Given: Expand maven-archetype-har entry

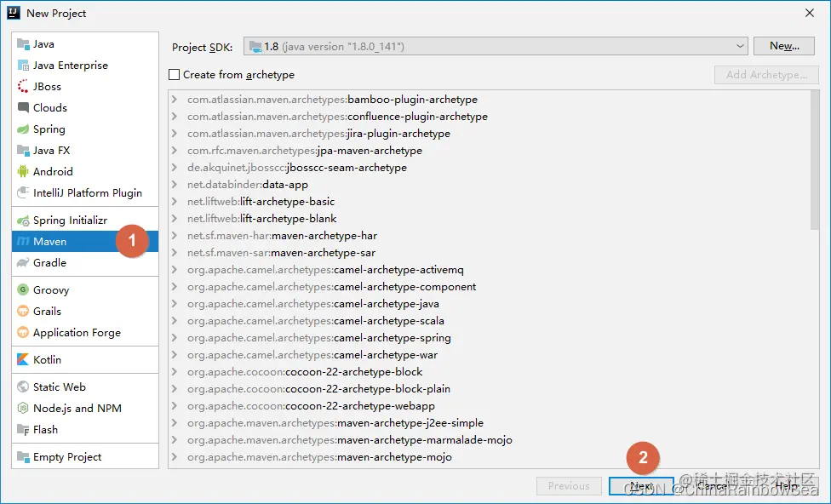Looking at the screenshot, I should [174, 235].
